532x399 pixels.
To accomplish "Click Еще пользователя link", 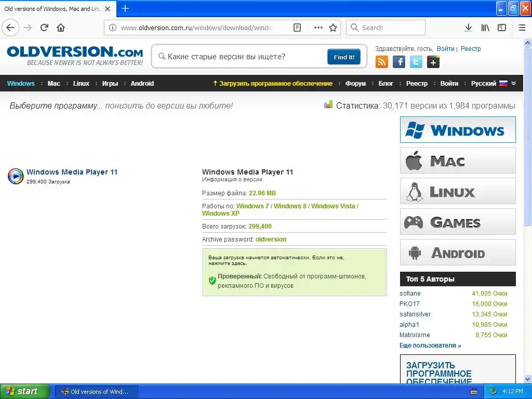I will tap(430, 345).
